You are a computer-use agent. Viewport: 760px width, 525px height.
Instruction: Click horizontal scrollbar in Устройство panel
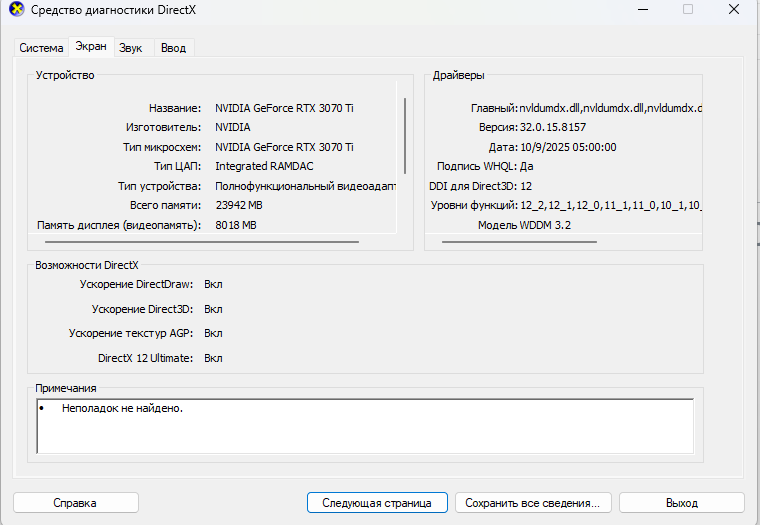(202, 241)
